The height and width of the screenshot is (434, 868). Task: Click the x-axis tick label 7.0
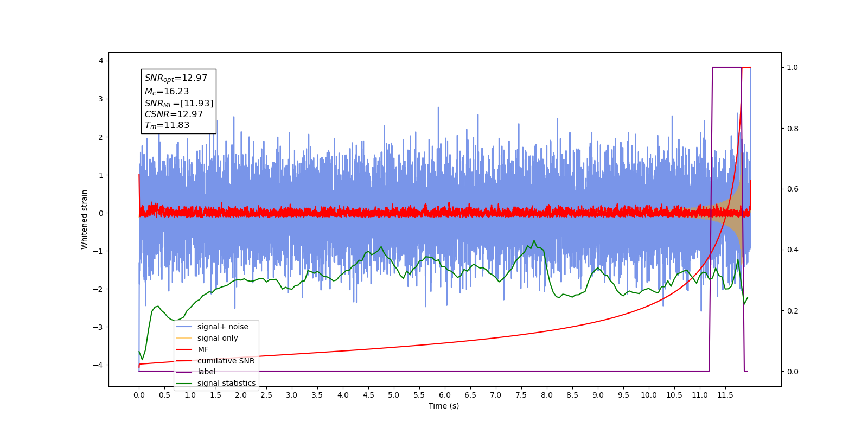pos(496,395)
